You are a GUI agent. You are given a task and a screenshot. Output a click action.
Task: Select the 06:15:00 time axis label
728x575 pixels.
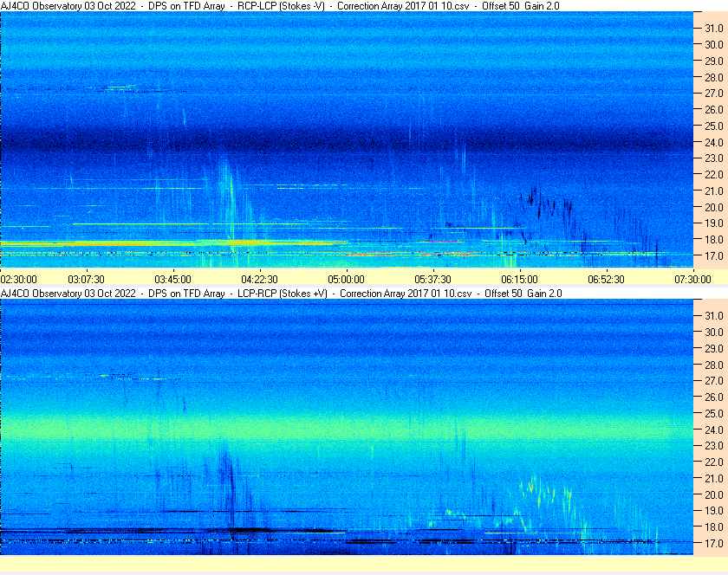coord(519,280)
